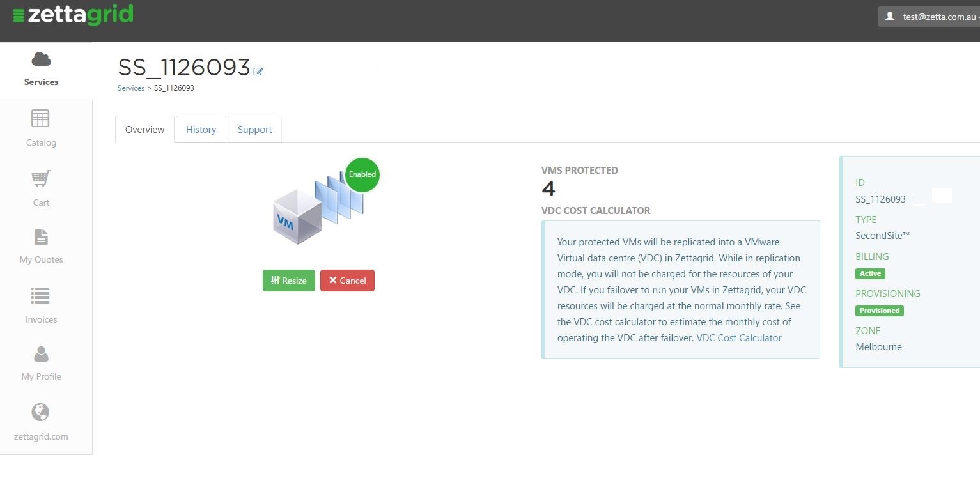
Task: Click the Catalog sidebar label
Action: pos(41,142)
